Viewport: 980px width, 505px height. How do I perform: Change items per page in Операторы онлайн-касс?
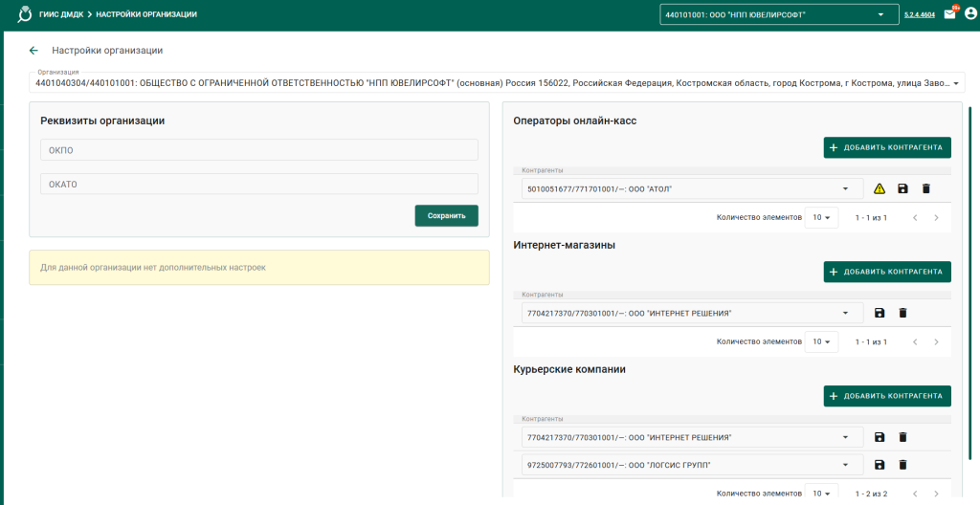[x=821, y=218]
